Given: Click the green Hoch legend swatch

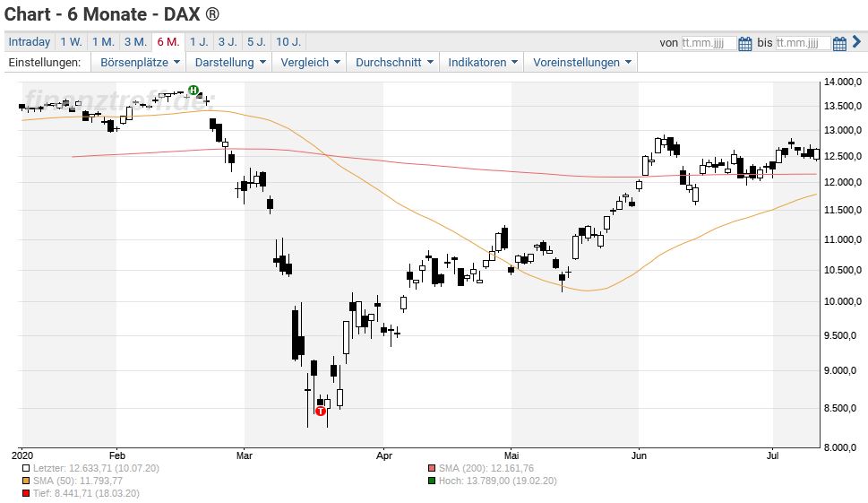Looking at the screenshot, I should [x=432, y=481].
